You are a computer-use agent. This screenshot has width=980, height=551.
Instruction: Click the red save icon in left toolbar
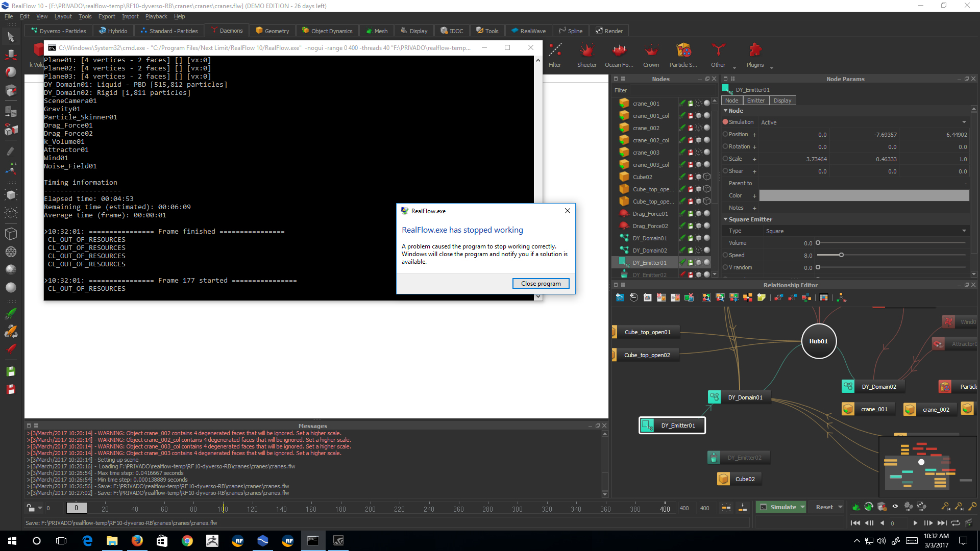click(11, 389)
